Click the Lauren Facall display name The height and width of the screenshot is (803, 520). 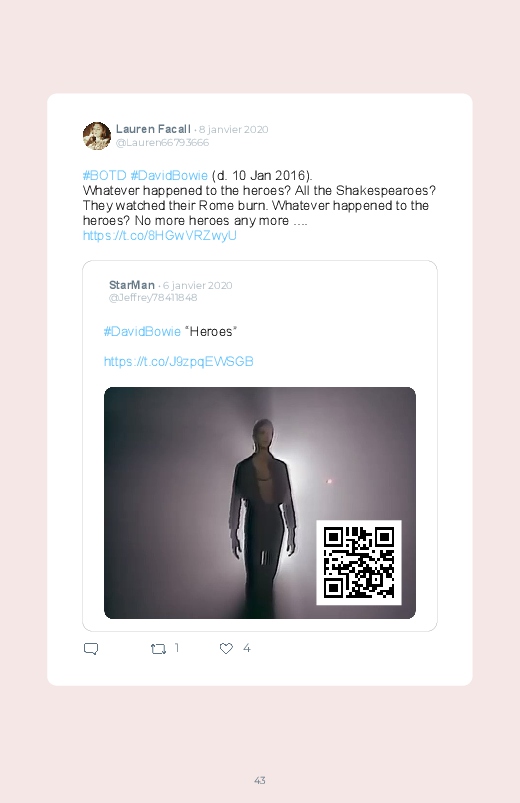153,129
